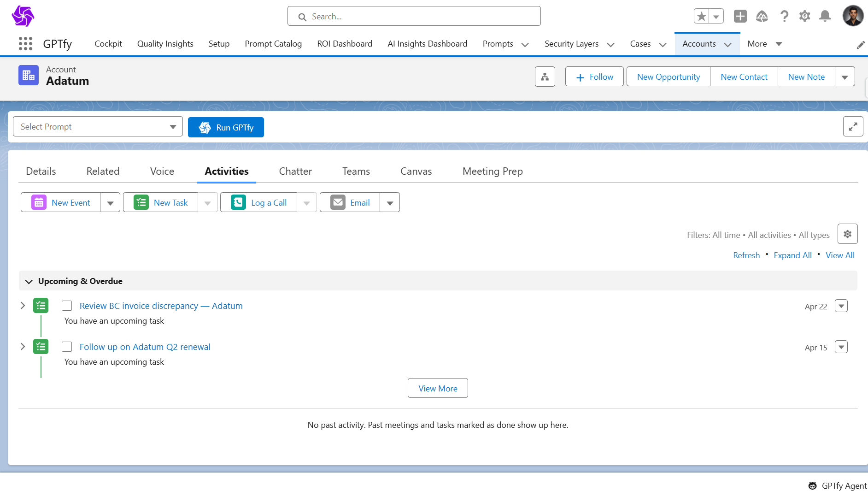
Task: Show more account actions dropdown
Action: tap(845, 77)
